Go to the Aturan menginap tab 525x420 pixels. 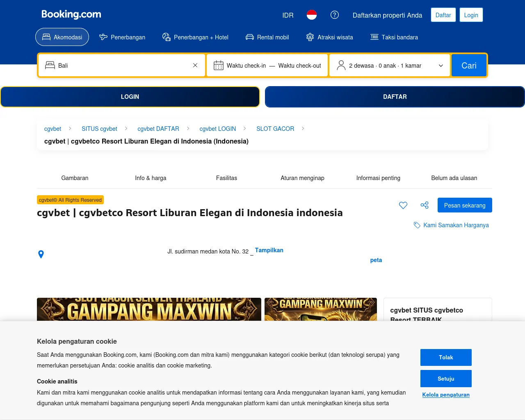tap(302, 178)
